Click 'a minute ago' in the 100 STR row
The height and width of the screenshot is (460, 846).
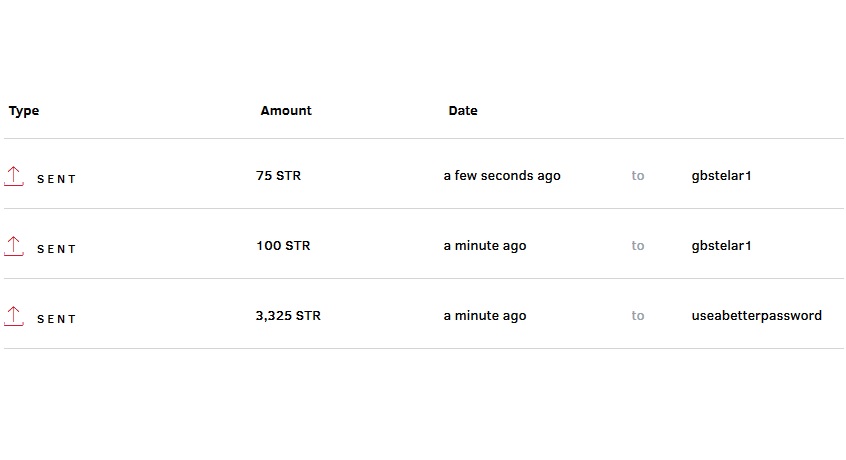pyautogui.click(x=485, y=246)
